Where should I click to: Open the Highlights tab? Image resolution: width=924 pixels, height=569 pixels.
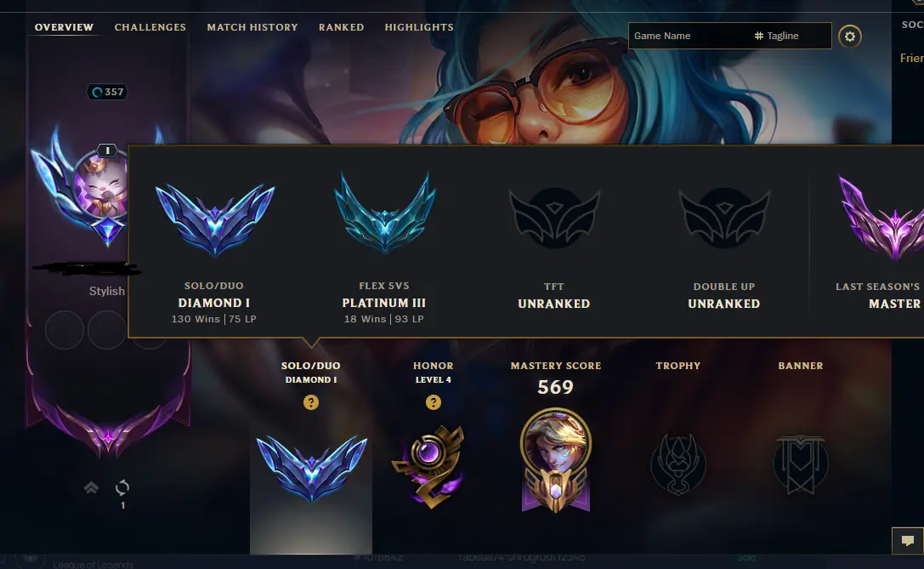pyautogui.click(x=419, y=27)
